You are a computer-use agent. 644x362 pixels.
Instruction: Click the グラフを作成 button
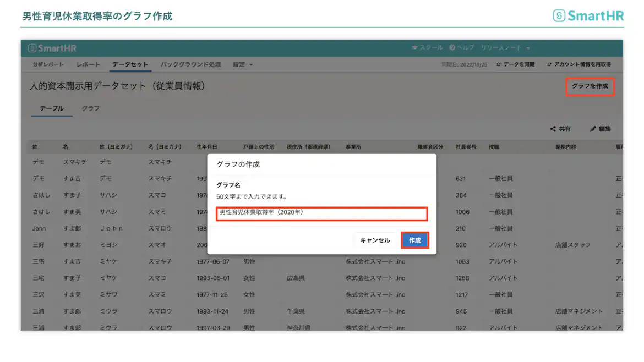[590, 87]
